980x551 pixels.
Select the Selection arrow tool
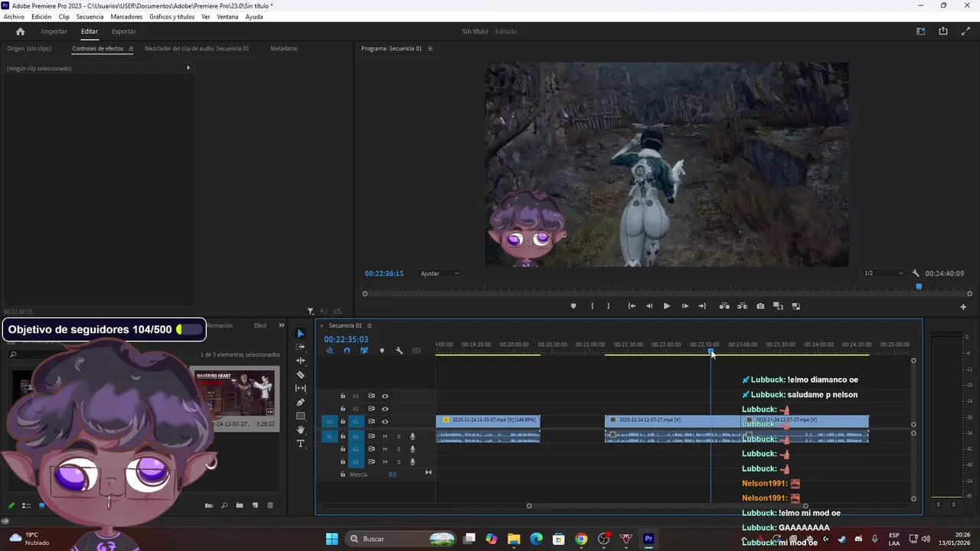click(x=301, y=334)
